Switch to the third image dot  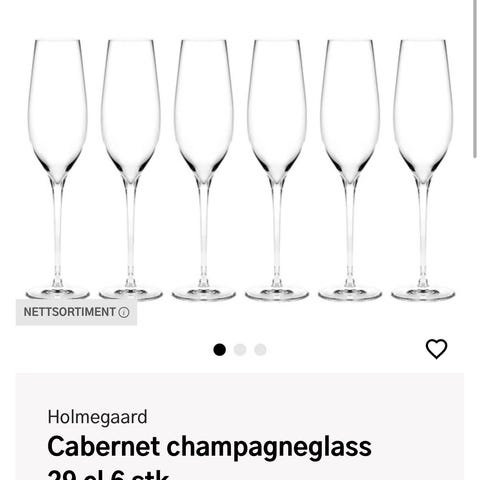pos(260,350)
